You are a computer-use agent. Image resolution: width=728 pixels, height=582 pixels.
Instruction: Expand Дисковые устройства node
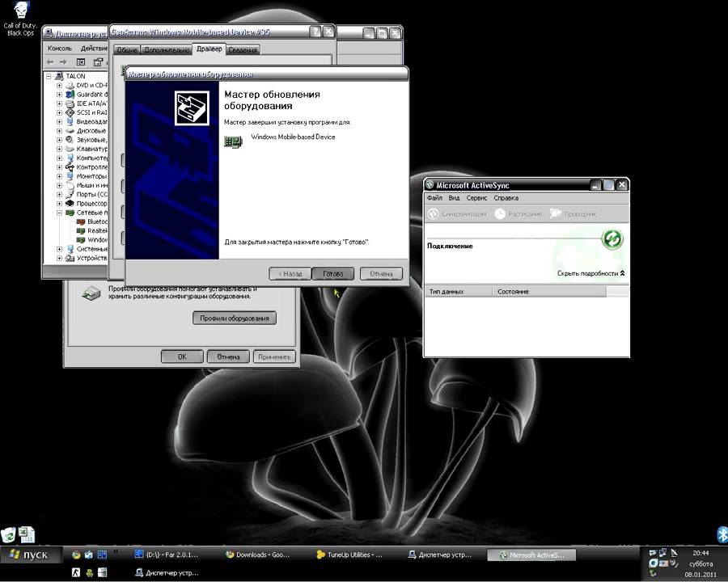point(59,131)
